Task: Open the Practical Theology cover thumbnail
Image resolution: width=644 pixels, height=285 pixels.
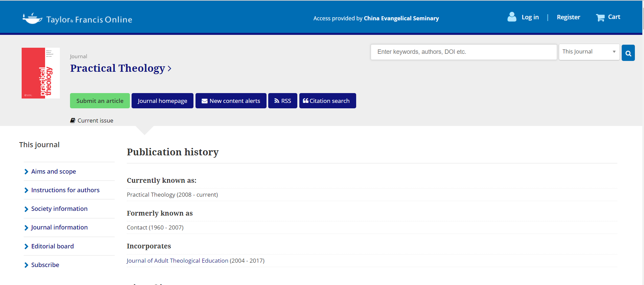Action: (x=41, y=73)
